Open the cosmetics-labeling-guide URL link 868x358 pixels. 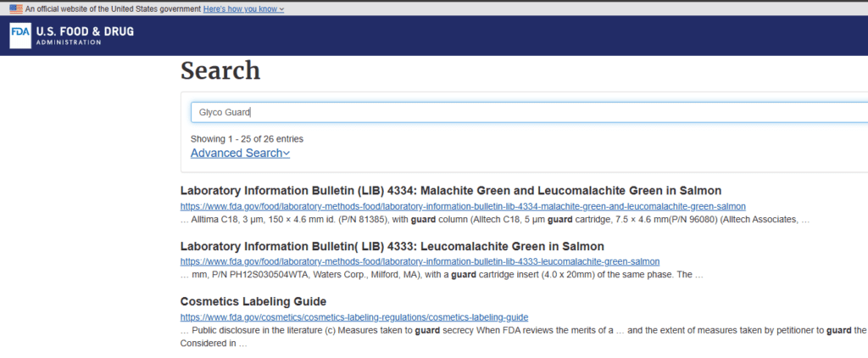point(354,317)
